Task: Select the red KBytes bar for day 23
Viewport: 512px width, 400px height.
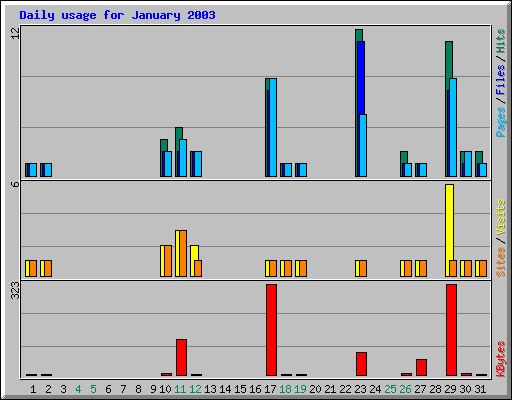Action: [361, 364]
